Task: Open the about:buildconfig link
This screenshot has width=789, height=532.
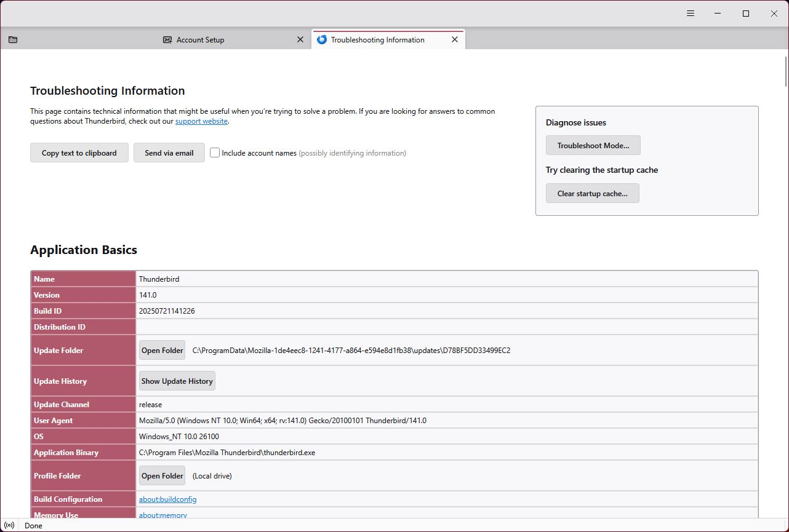Action: [x=167, y=499]
